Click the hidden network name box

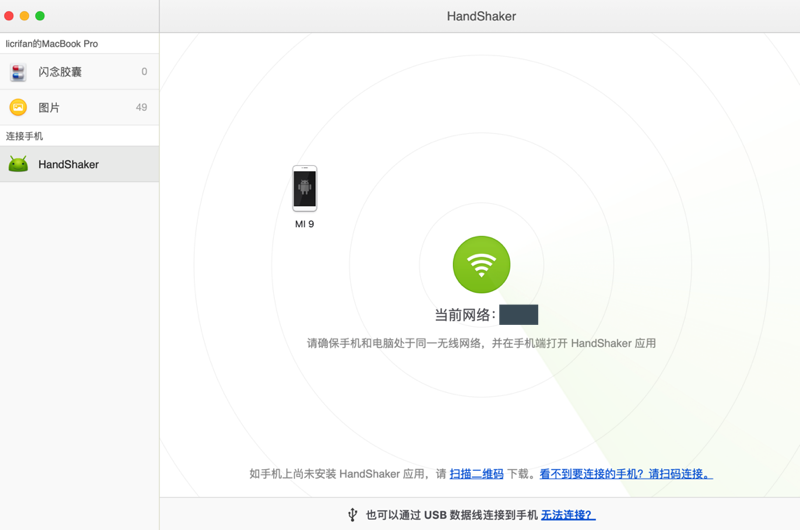(518, 315)
